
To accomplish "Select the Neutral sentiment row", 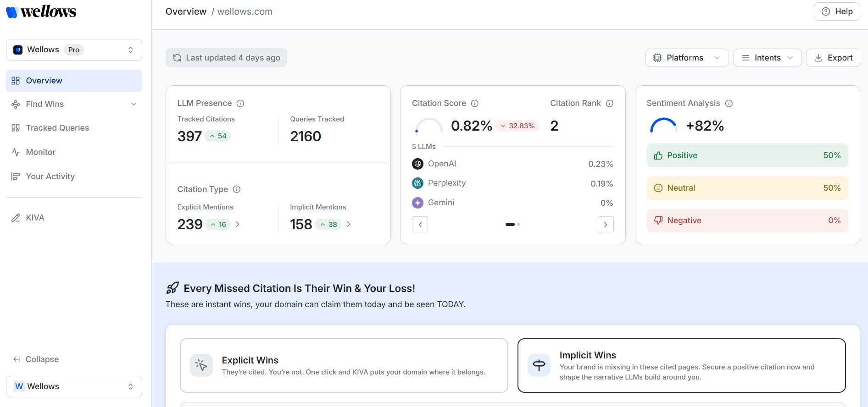I will pos(747,188).
